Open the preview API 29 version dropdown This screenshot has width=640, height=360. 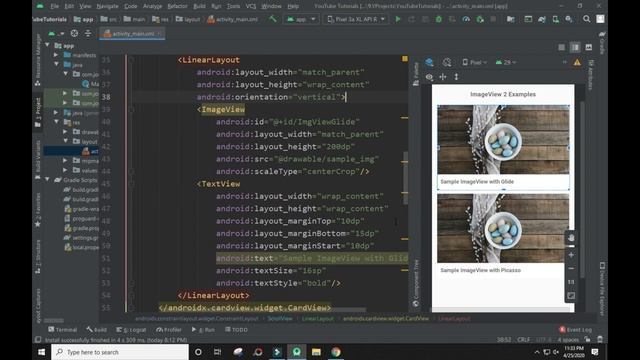pos(506,62)
